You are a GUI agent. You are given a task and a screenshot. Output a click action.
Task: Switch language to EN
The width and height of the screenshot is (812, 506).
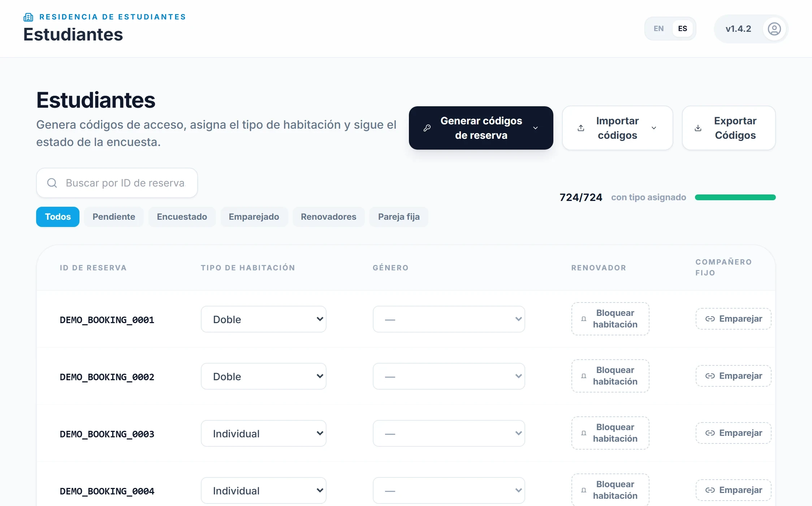coord(658,29)
